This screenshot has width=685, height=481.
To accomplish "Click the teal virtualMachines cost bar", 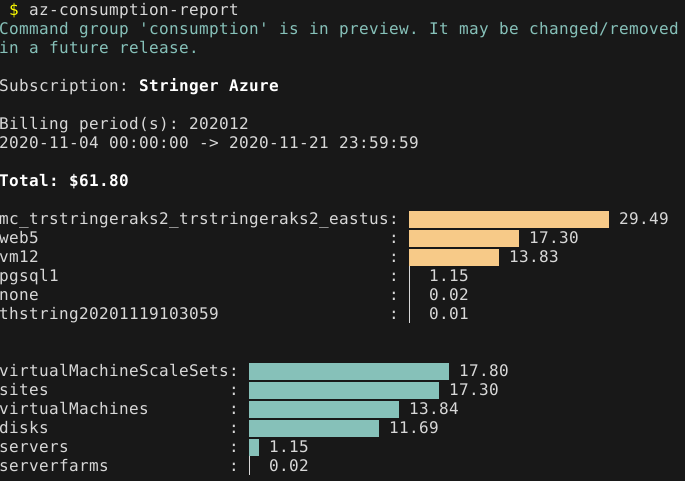I will click(x=324, y=409).
